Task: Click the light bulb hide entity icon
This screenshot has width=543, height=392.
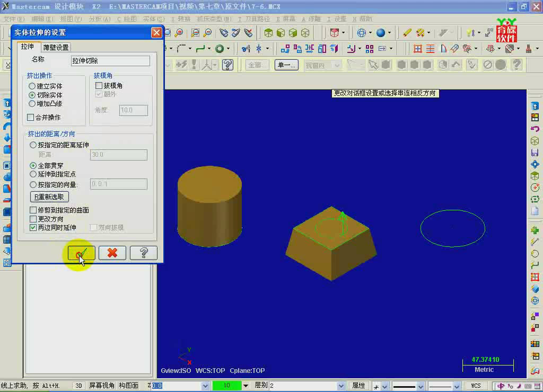Action: coord(470,33)
